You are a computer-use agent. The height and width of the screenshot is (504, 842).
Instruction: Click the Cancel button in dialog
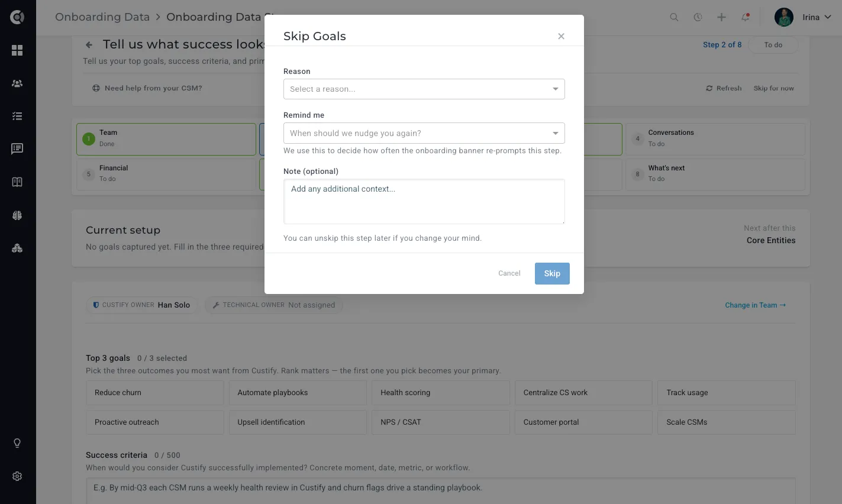[509, 273]
